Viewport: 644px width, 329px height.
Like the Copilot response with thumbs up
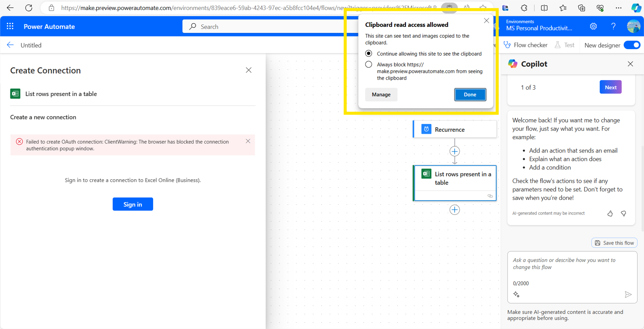[610, 214]
